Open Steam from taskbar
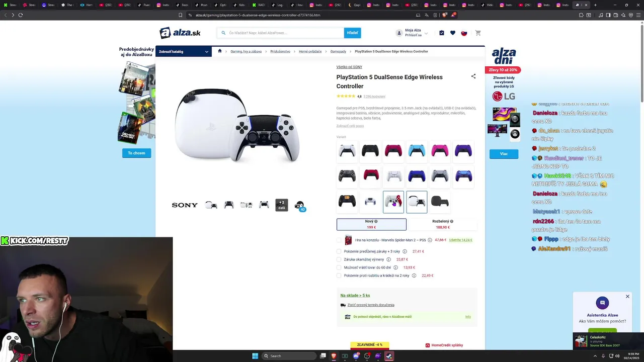 point(389,356)
